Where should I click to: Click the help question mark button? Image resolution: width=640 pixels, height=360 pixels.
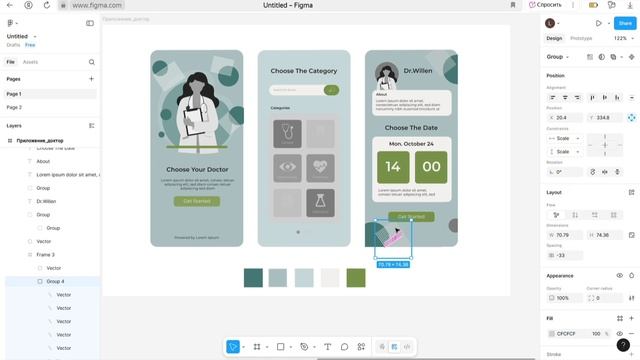point(623,345)
